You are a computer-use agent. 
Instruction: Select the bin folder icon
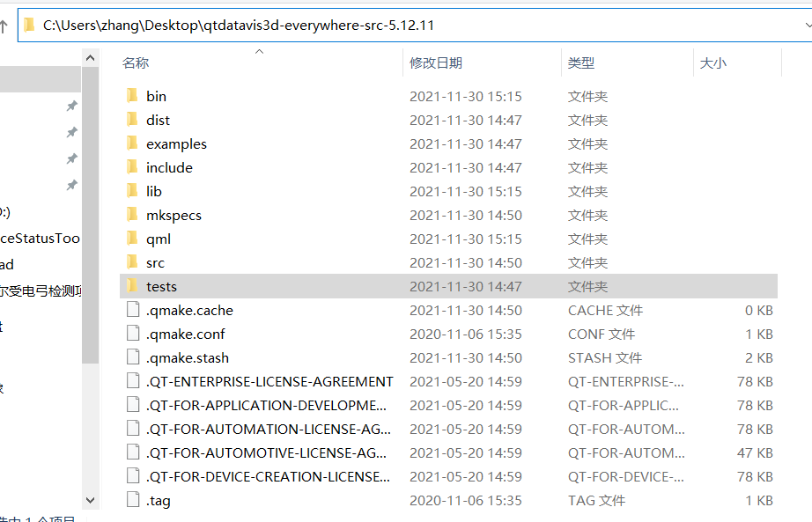133,96
